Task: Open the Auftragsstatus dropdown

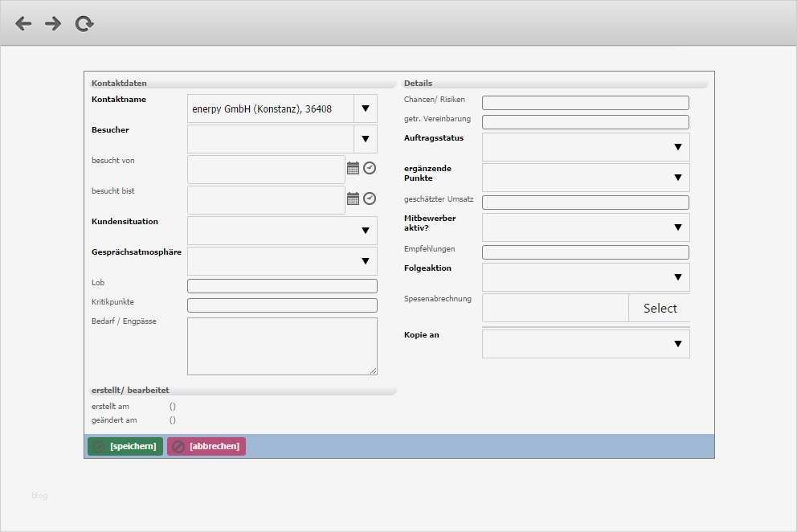Action: [586, 147]
